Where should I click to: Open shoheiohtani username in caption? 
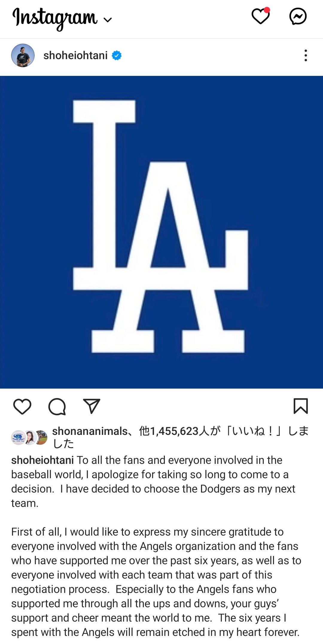[x=42, y=460]
